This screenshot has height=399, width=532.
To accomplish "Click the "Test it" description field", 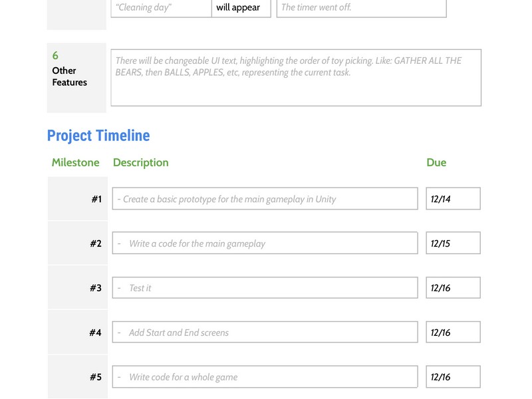I will coord(265,288).
